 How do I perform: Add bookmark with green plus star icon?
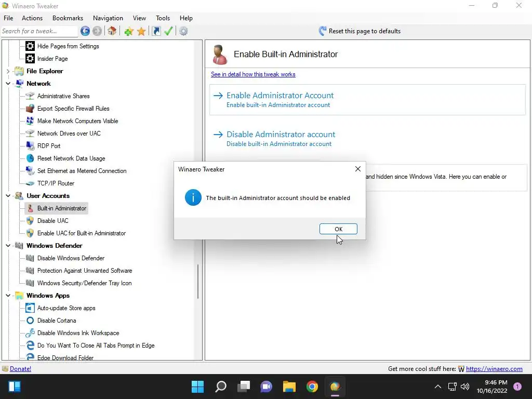(x=129, y=31)
